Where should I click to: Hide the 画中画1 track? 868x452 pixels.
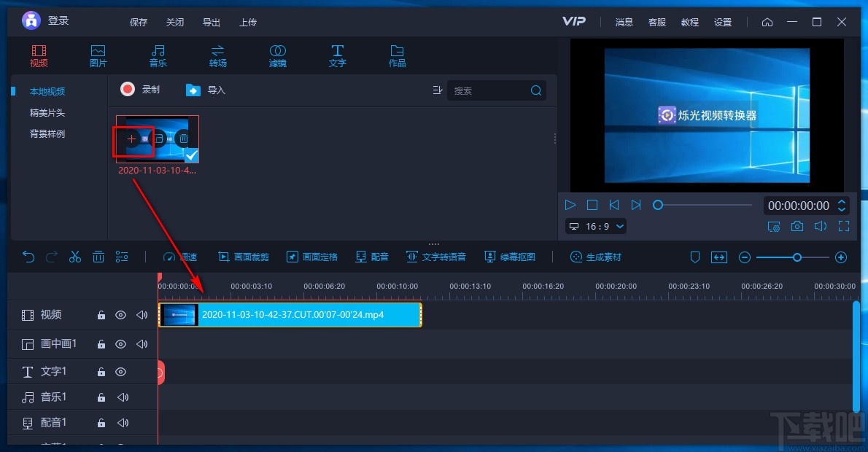pyautogui.click(x=120, y=344)
